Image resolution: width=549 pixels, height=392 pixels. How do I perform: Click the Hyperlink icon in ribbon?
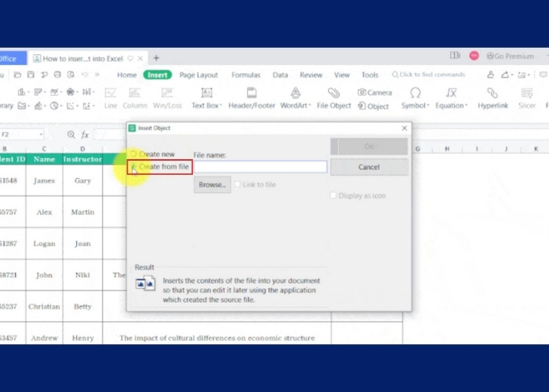coord(493,93)
